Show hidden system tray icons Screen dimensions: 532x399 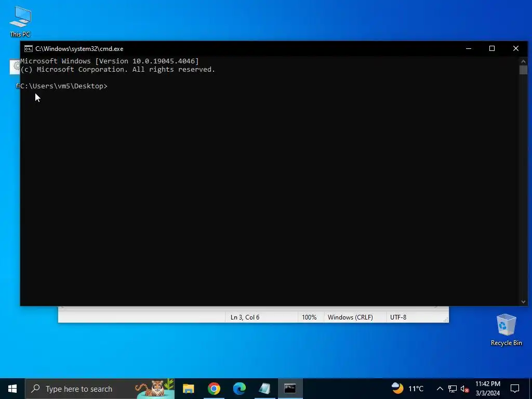[440, 389]
